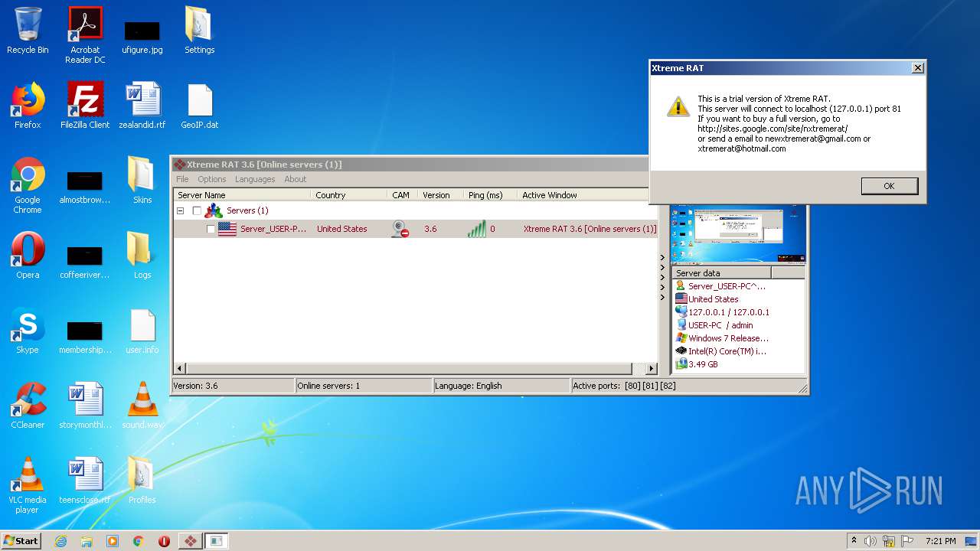Image resolution: width=980 pixels, height=551 pixels.
Task: Select the Skins folder on desktop
Action: [142, 181]
